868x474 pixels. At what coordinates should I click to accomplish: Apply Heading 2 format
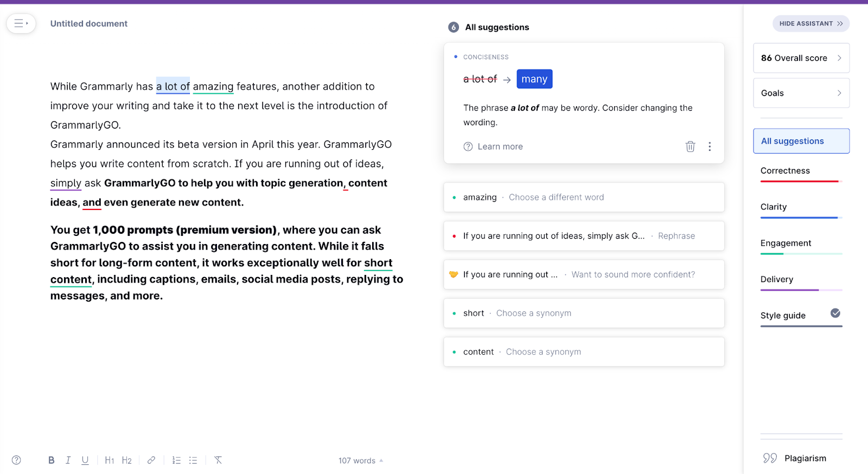[x=126, y=460]
